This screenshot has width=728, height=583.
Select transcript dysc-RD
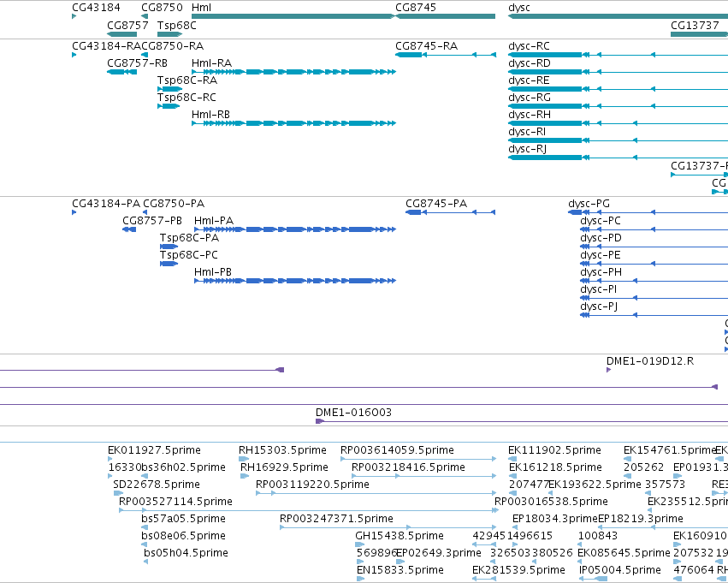point(530,63)
